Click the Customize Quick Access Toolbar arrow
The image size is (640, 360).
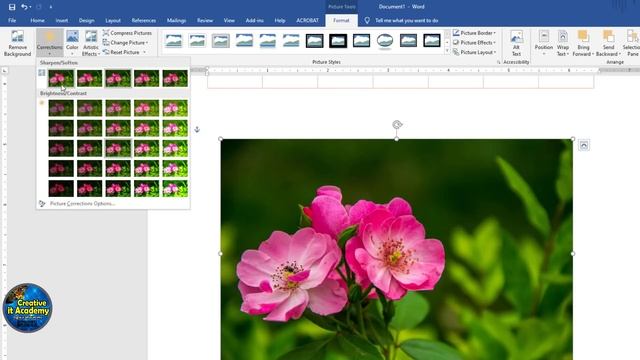click(x=51, y=7)
